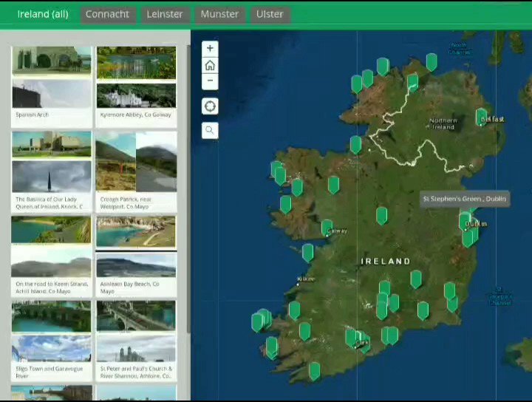
Task: Open the map search magnifier tool
Action: [x=210, y=131]
